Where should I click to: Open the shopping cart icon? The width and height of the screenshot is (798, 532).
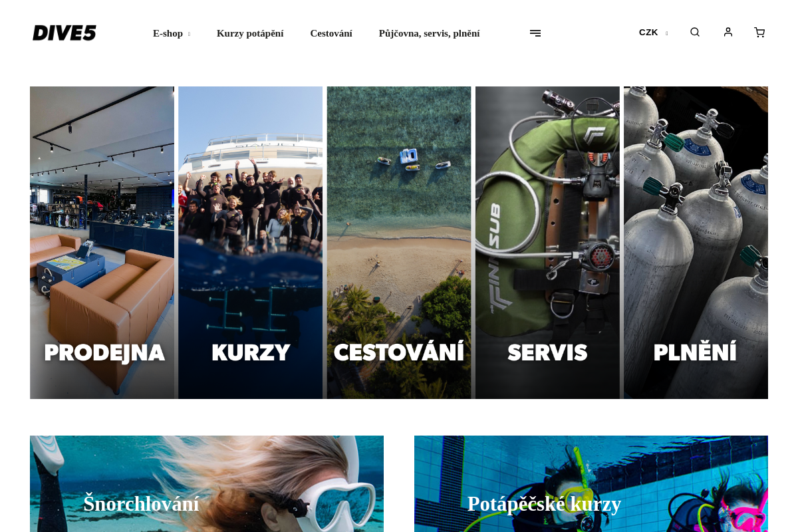coord(759,32)
